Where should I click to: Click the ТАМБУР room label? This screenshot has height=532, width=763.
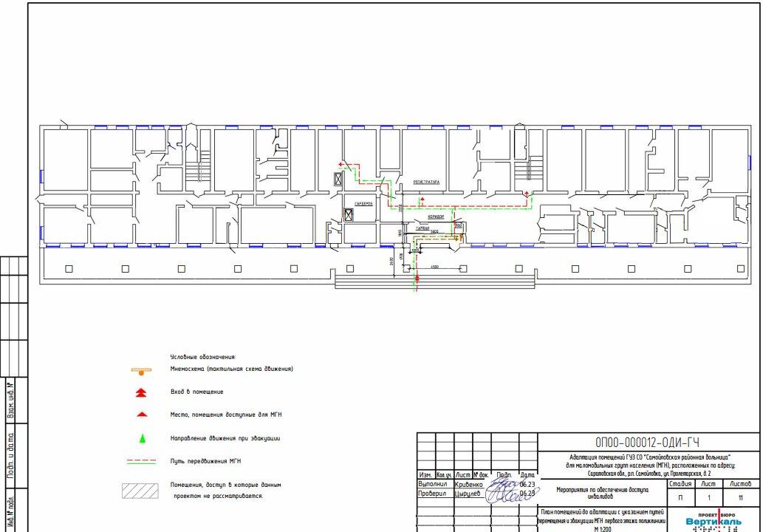point(422,229)
